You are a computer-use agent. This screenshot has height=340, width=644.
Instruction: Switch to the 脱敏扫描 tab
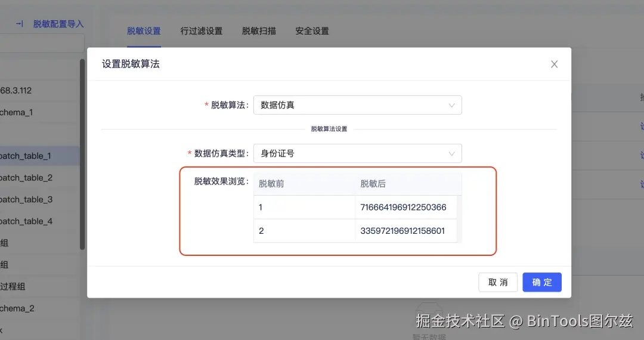tap(259, 31)
